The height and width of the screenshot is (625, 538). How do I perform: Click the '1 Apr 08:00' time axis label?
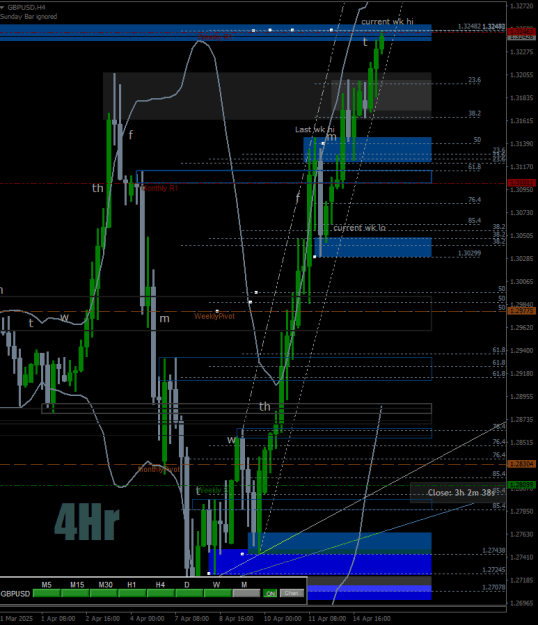pos(58,619)
